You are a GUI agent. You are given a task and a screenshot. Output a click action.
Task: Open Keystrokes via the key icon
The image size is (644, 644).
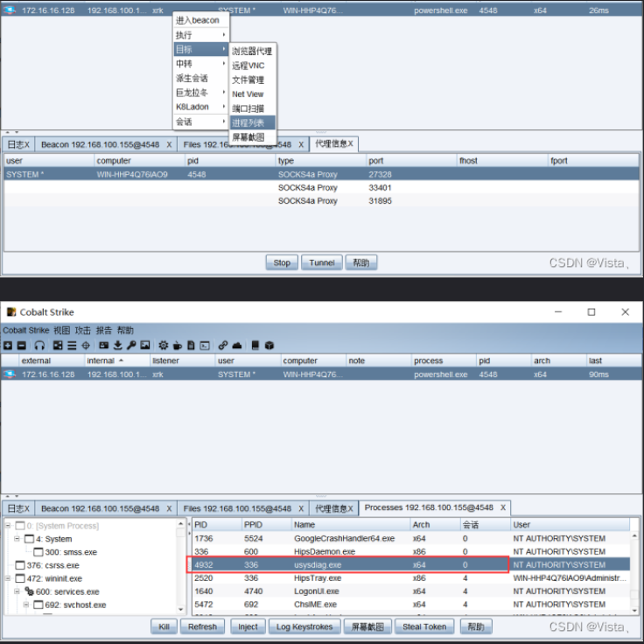tap(131, 346)
